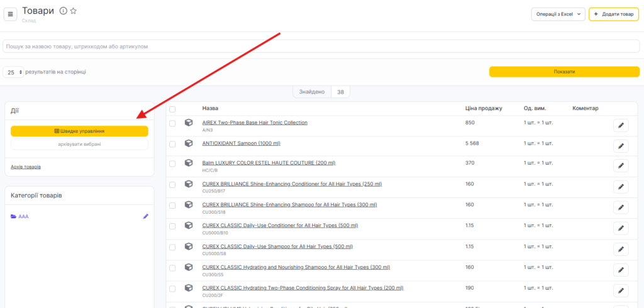Click the Ціна продажу column header
This screenshot has height=308, width=644.
[x=484, y=108]
